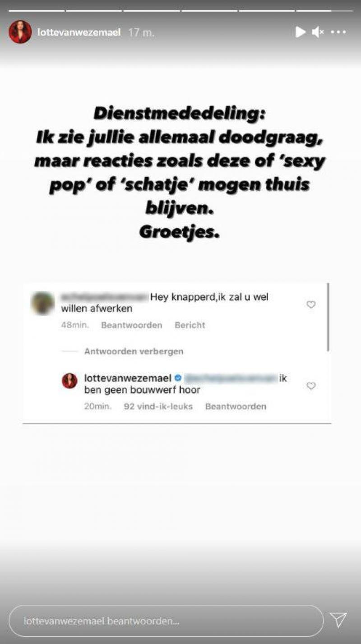Like the 'ben geen bouwwerf' reply heart

coord(311,386)
